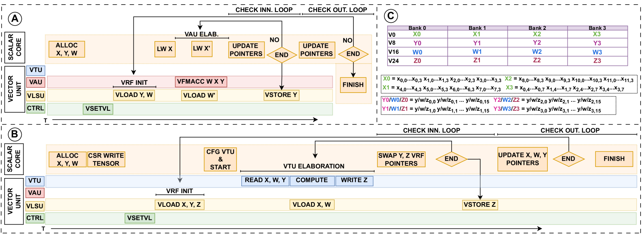Select the Bank 3 column header

pos(597,28)
